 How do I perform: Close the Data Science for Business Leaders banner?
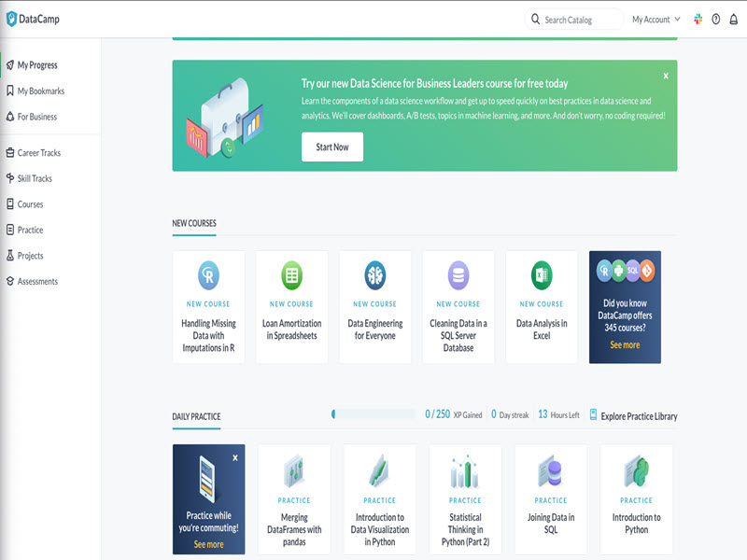point(666,76)
